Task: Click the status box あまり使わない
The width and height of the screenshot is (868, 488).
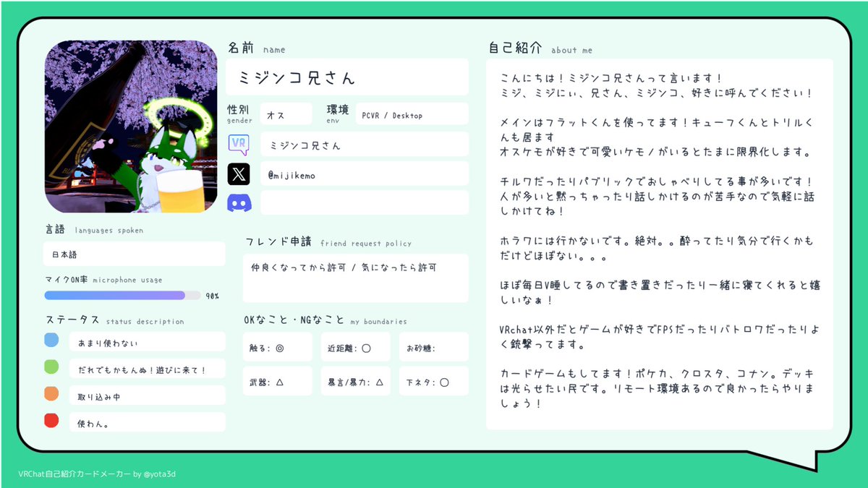Action: click(148, 341)
